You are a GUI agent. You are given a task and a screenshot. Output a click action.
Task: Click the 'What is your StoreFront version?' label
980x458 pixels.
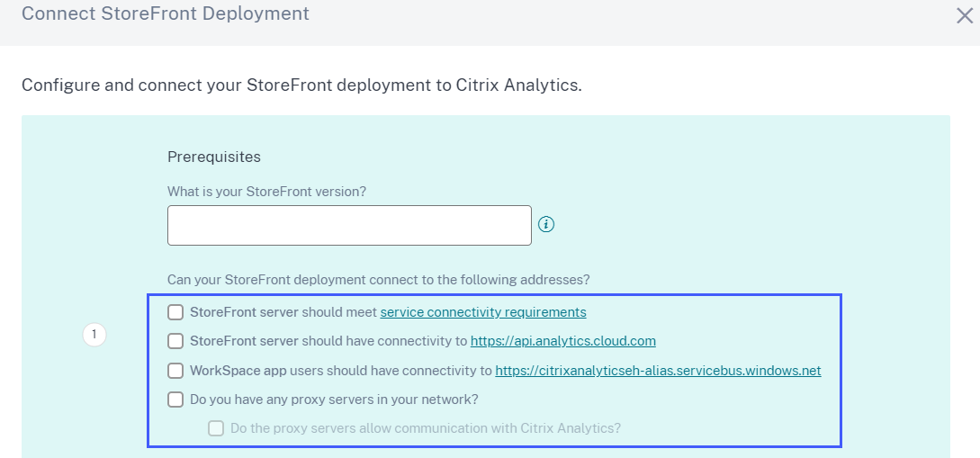coord(266,192)
